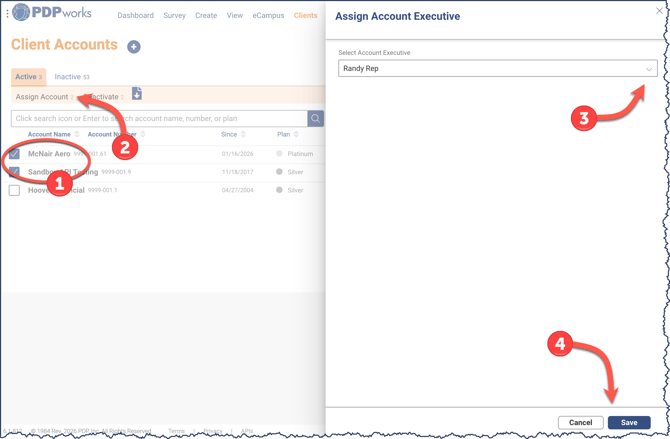
Task: Download the client accounts export file
Action: [137, 94]
